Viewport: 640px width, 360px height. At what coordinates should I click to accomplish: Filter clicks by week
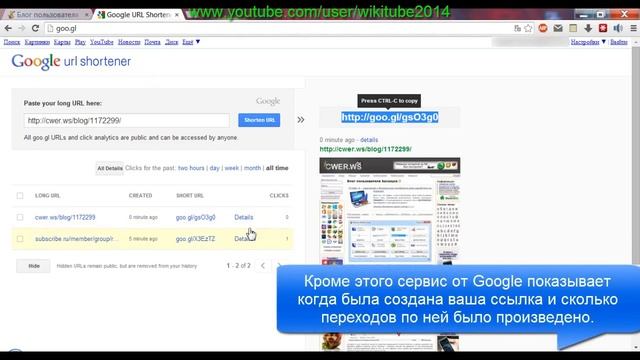coord(231,168)
